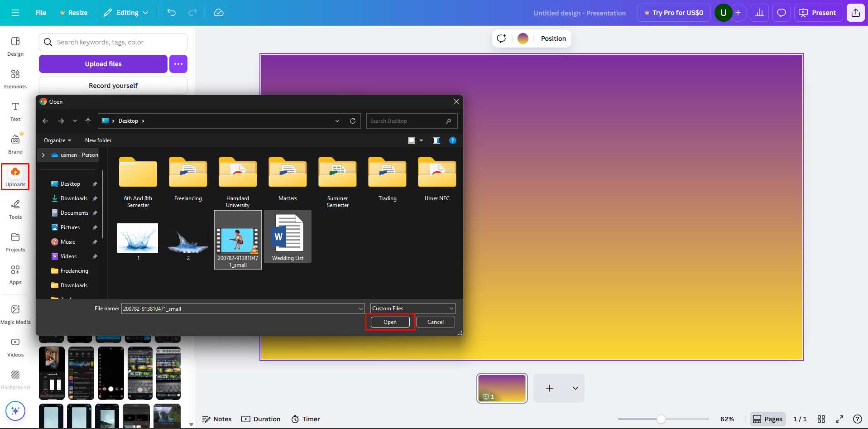Image resolution: width=868 pixels, height=429 pixels.
Task: Toggle the preview pane in Open dialog
Action: [x=436, y=140]
